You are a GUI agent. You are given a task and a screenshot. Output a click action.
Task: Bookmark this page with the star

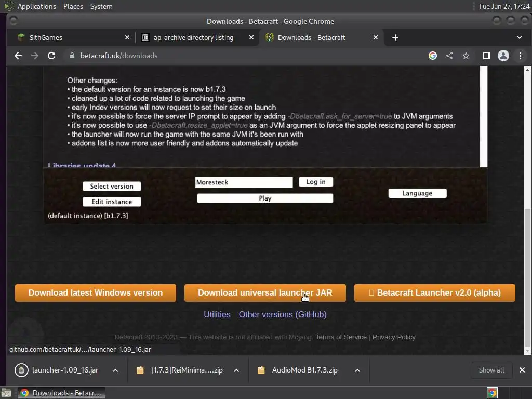(x=466, y=56)
